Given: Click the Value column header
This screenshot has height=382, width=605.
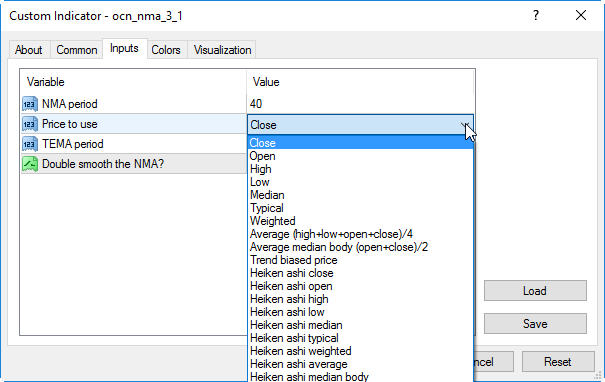Looking at the screenshot, I should (266, 82).
